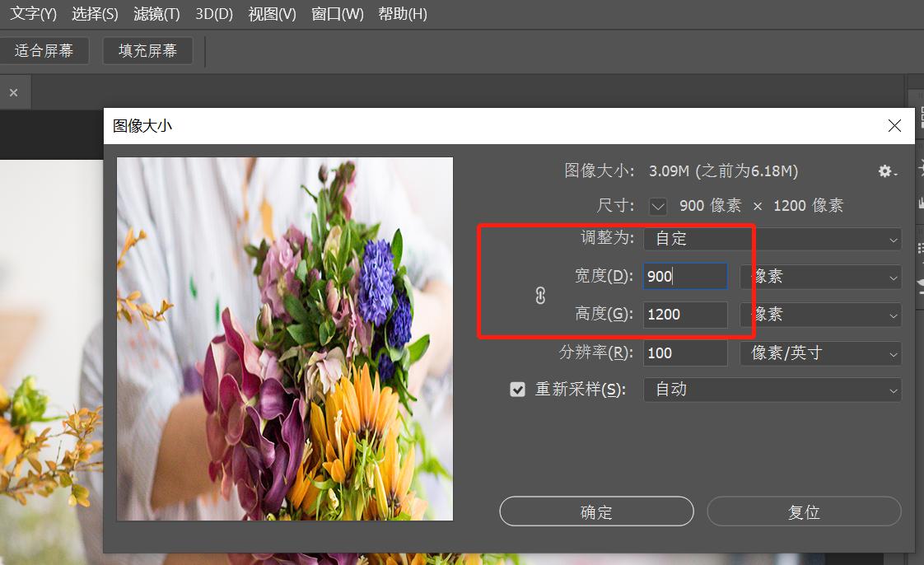Open the height unit 像素 dropdown
The image size is (924, 565).
[820, 314]
